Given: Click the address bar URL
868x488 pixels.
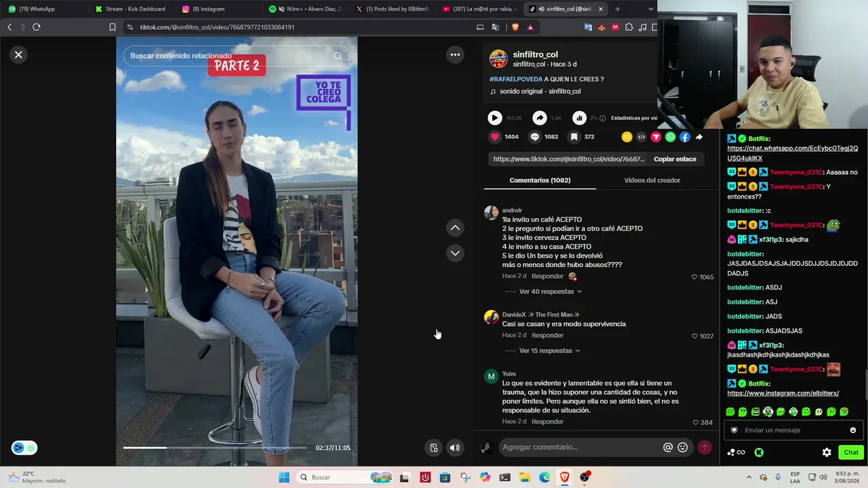Looking at the screenshot, I should tap(217, 27).
